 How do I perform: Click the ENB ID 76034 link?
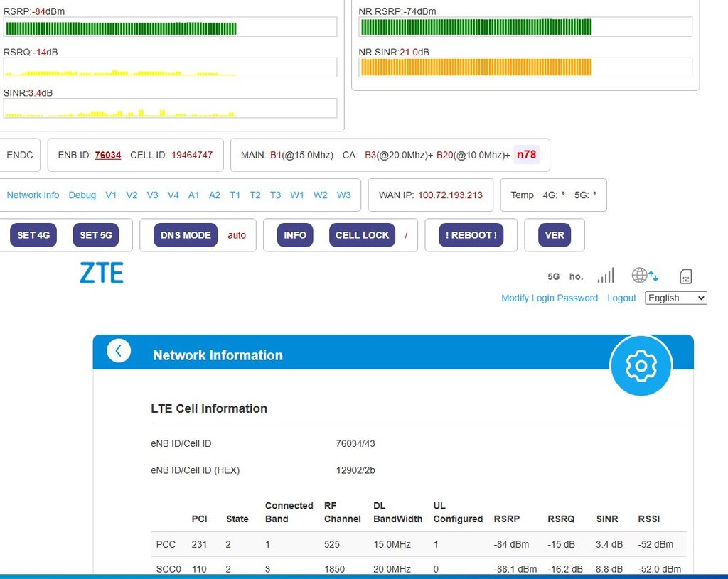pos(107,155)
